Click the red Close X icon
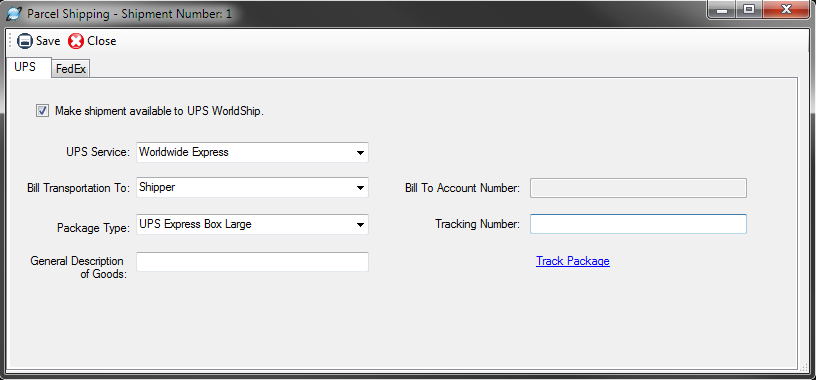 [76, 41]
